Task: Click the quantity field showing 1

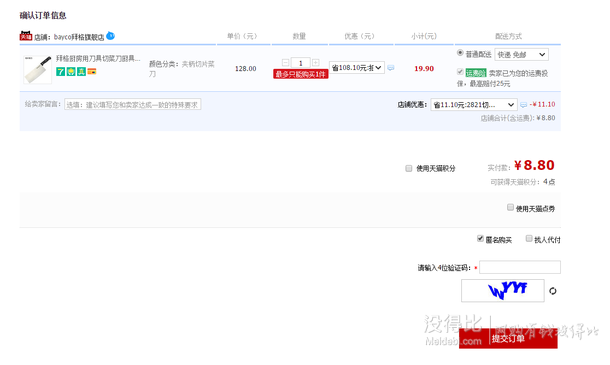Action: pyautogui.click(x=300, y=63)
